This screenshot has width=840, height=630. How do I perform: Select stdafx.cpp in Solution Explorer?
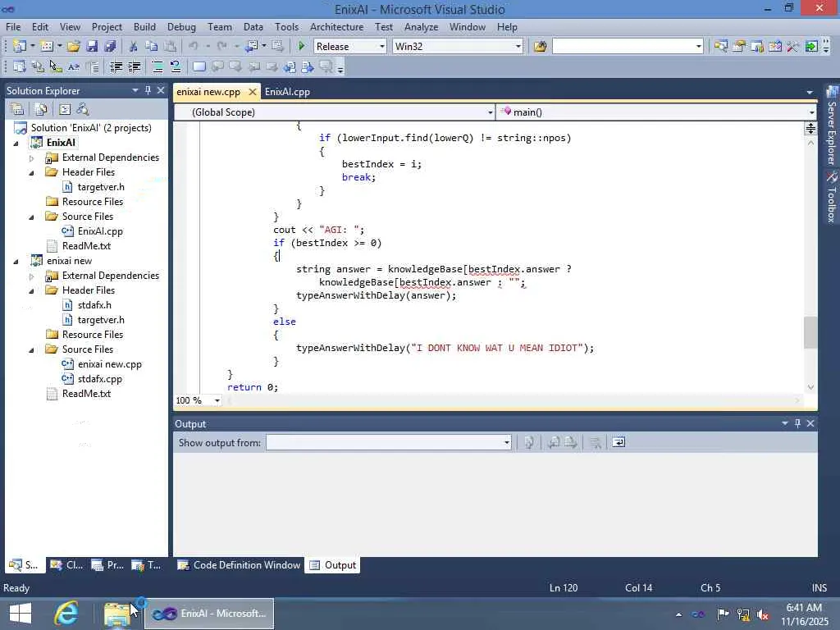point(99,379)
